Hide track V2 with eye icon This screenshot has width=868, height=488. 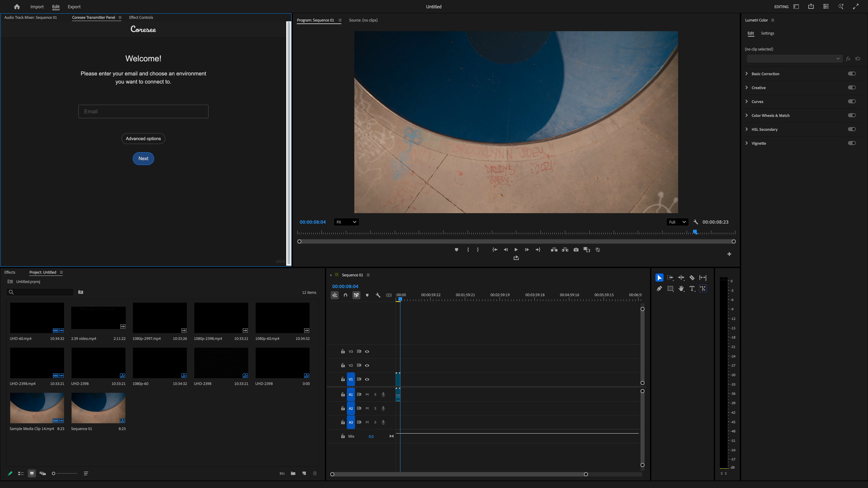click(367, 365)
